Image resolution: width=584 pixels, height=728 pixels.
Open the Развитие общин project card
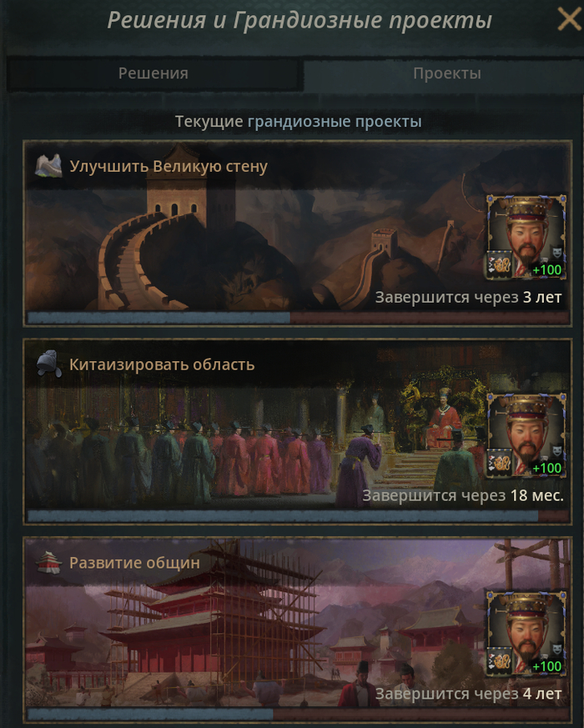point(297,630)
